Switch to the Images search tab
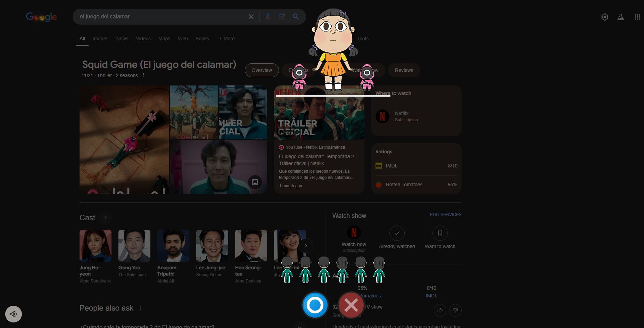This screenshot has height=328, width=644. point(100,39)
